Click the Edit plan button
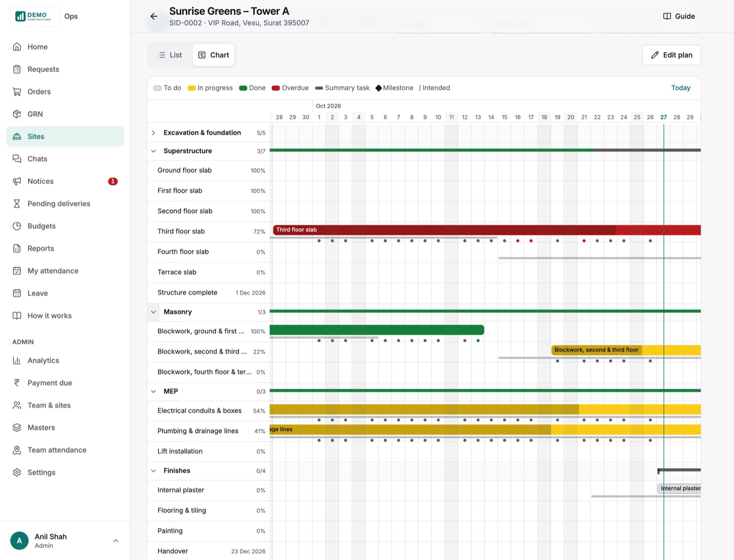 click(x=671, y=55)
